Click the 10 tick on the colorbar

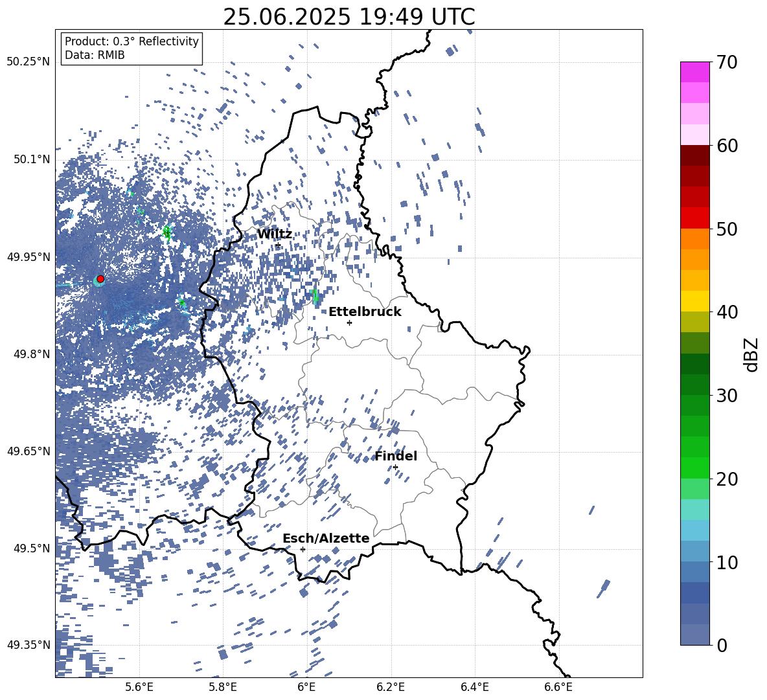tap(727, 562)
